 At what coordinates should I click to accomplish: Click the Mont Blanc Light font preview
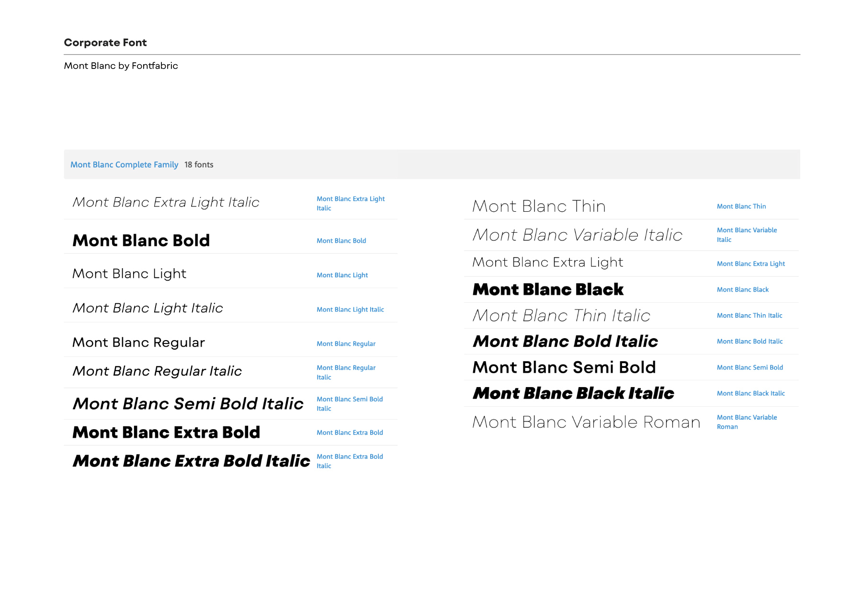coord(129,274)
